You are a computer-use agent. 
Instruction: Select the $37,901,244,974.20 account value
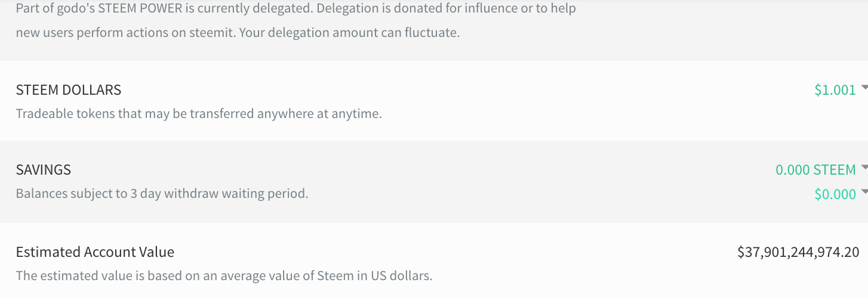tap(798, 252)
